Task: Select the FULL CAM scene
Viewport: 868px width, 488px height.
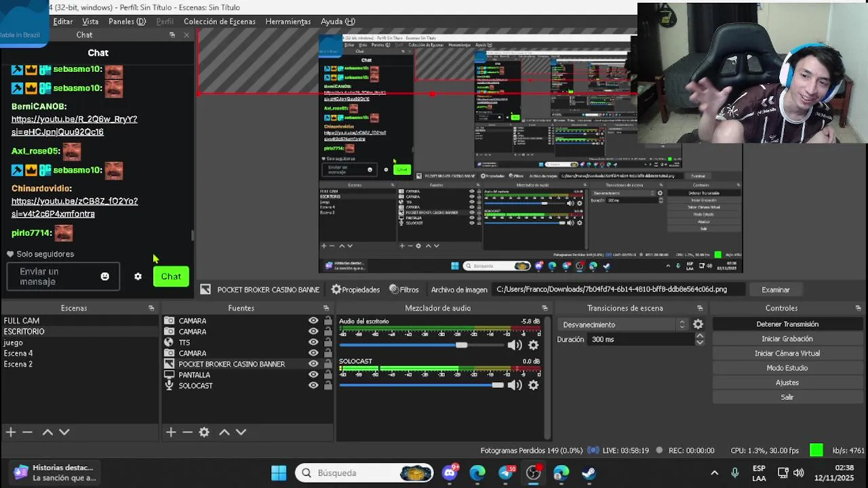Action: coord(22,321)
